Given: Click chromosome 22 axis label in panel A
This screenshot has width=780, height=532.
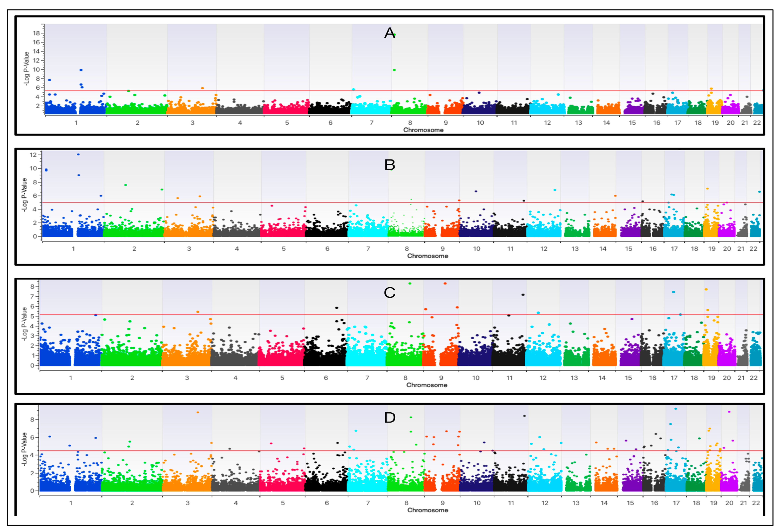Looking at the screenshot, I should coord(757,123).
